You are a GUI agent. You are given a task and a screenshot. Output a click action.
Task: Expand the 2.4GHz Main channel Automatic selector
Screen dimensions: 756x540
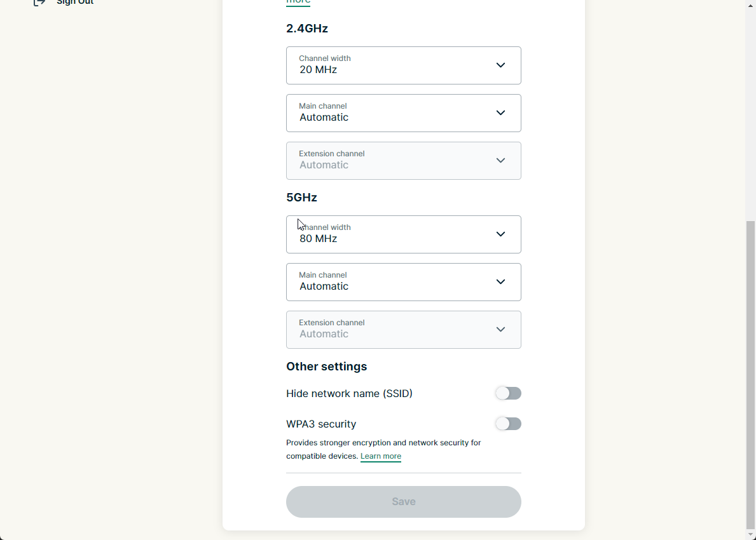403,113
